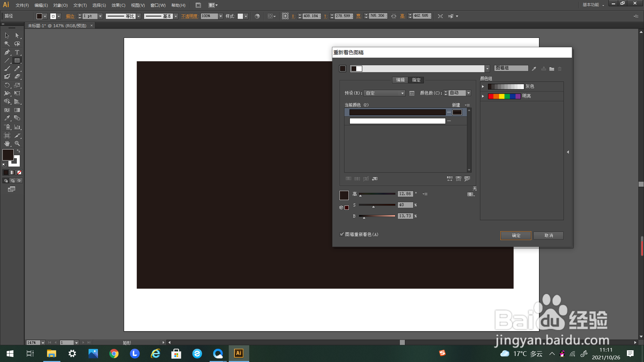The image size is (644, 362).
Task: Open the zoom level 147% dropdown
Action: click(x=43, y=343)
